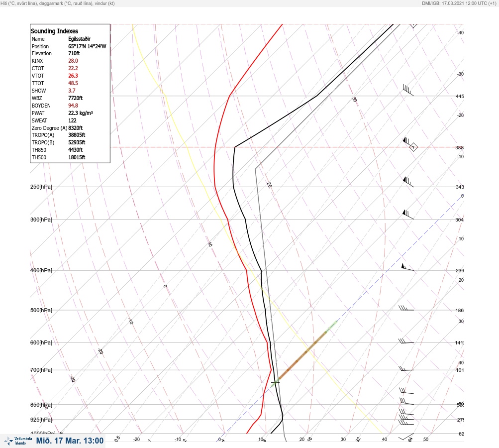Click the wind barb on the 600 hPa line

coord(406,341)
